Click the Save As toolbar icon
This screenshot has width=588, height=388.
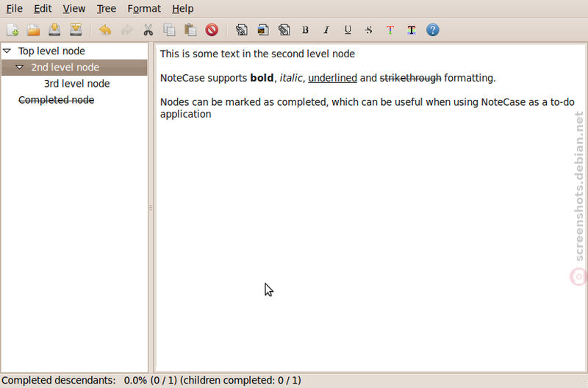[76, 29]
